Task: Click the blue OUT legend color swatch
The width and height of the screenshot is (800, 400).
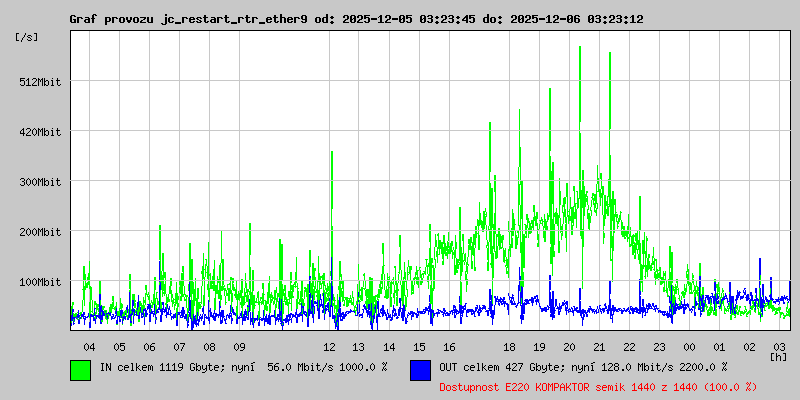Action: click(421, 369)
